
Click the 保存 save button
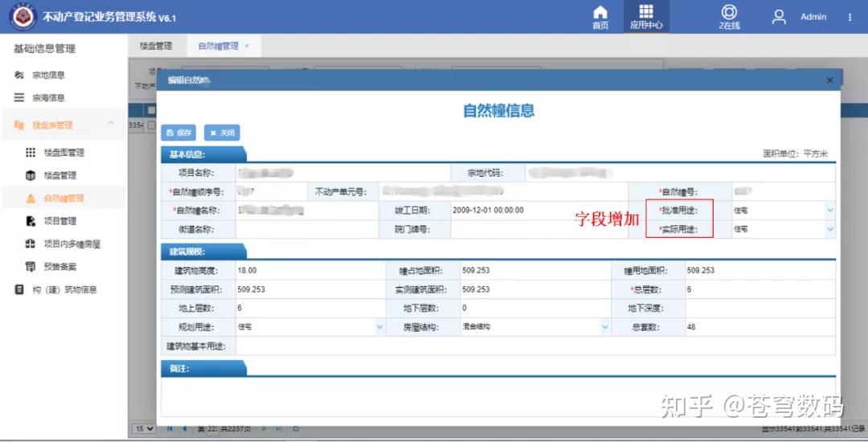click(x=178, y=133)
